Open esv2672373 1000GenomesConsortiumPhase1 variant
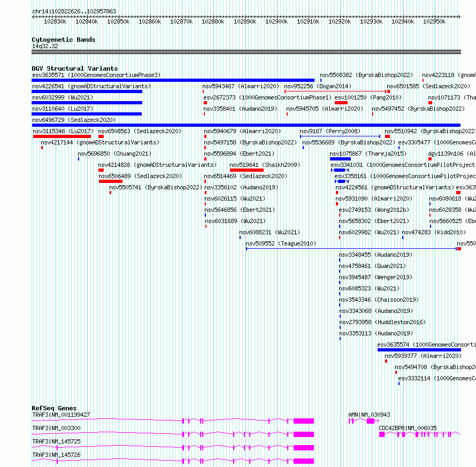Image resolution: width=476 pixels, height=467 pixels. pyautogui.click(x=267, y=97)
